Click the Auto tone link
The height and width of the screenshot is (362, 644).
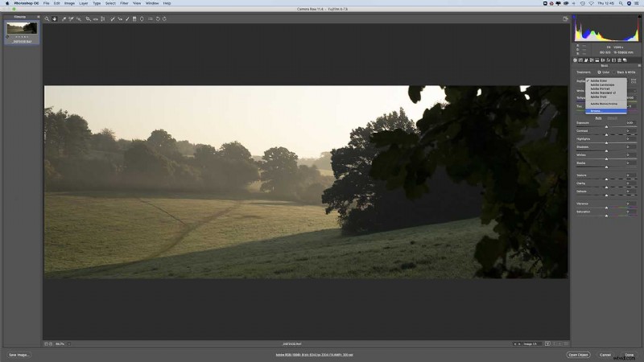[x=598, y=118]
